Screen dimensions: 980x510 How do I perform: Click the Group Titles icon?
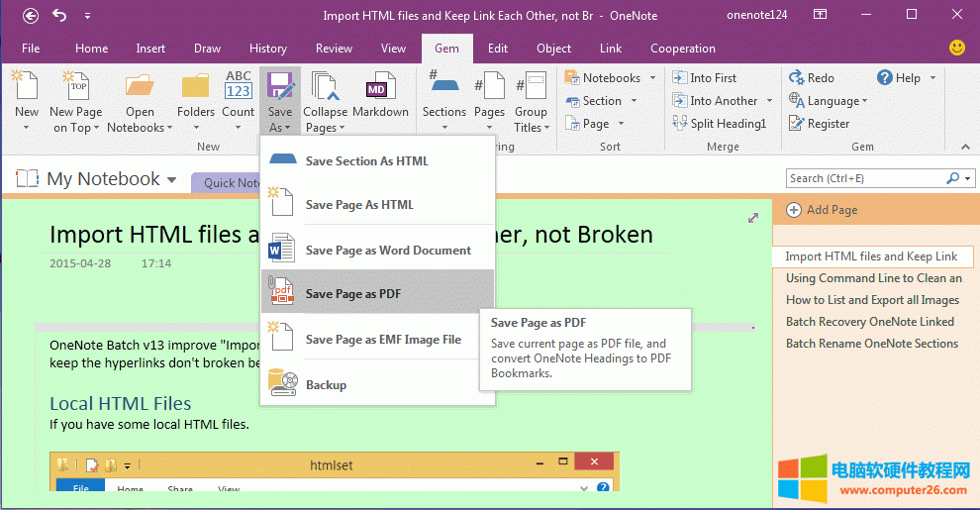click(x=531, y=85)
